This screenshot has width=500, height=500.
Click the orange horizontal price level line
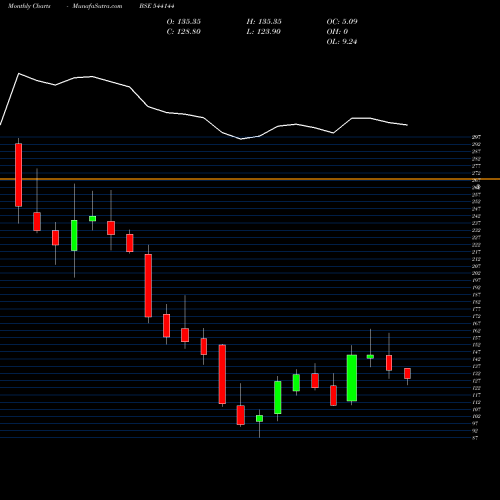tap(250, 179)
